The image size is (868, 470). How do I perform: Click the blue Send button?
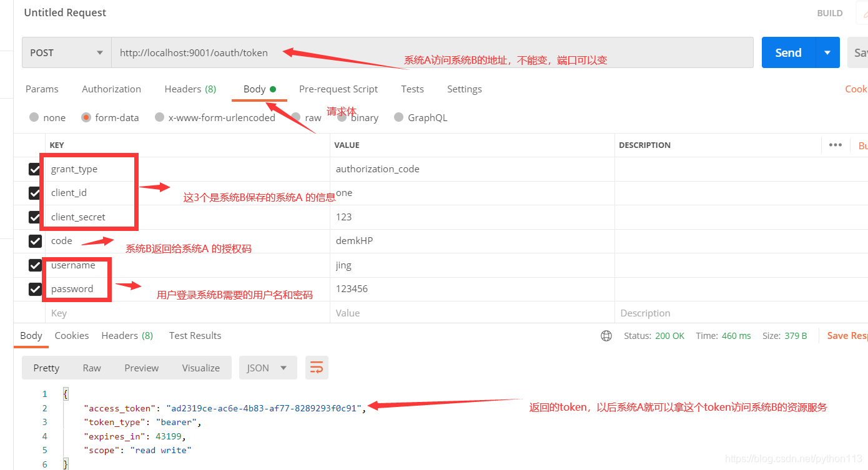coord(789,52)
